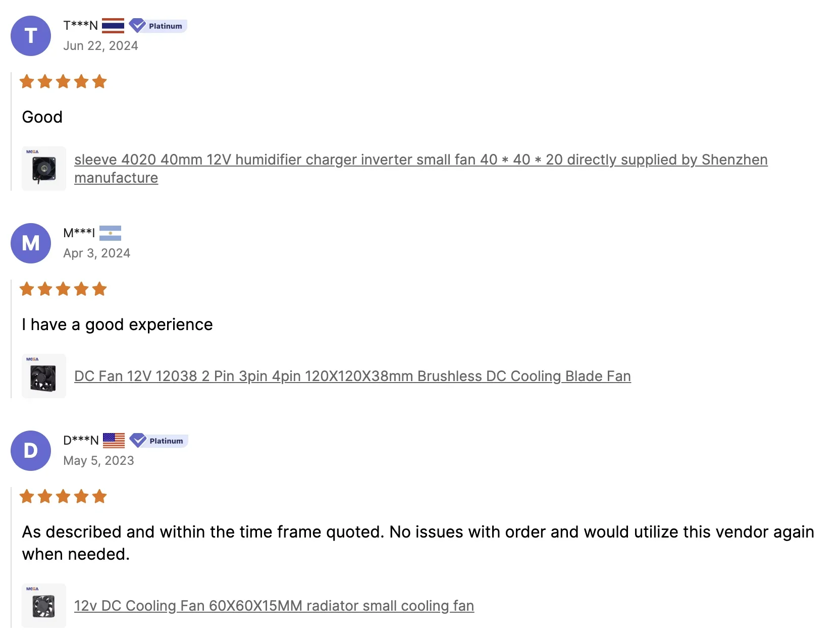
Task: Open the DC Fan 12V 12038 product link
Action: pos(352,377)
